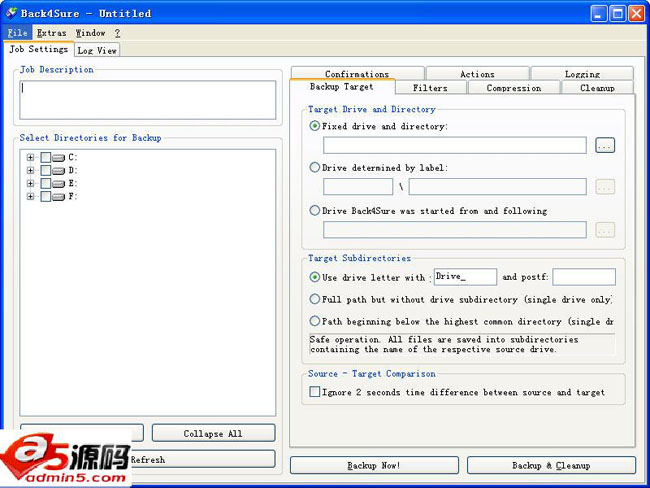Select Fixed drive and directory option
Viewport: 650px width, 488px height.
click(315, 126)
